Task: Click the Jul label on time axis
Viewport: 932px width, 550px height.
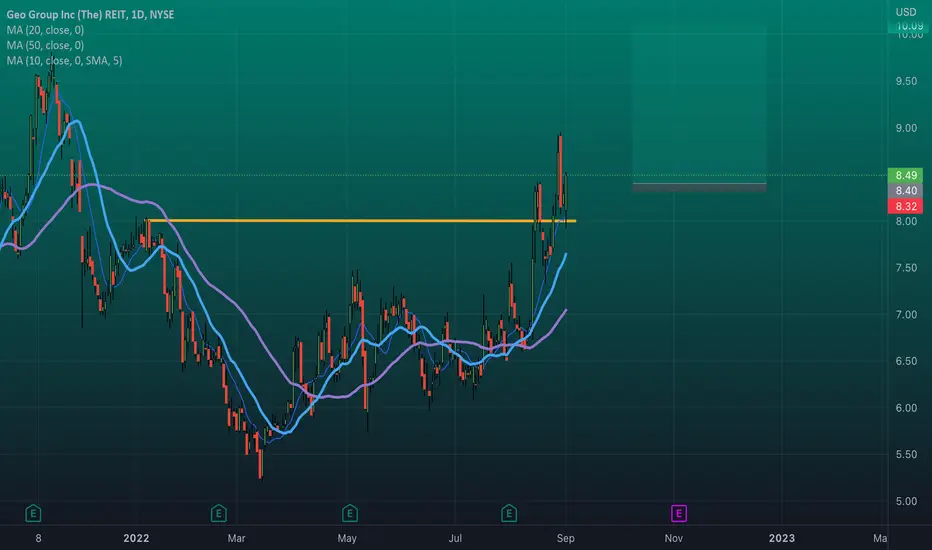Action: [x=455, y=538]
